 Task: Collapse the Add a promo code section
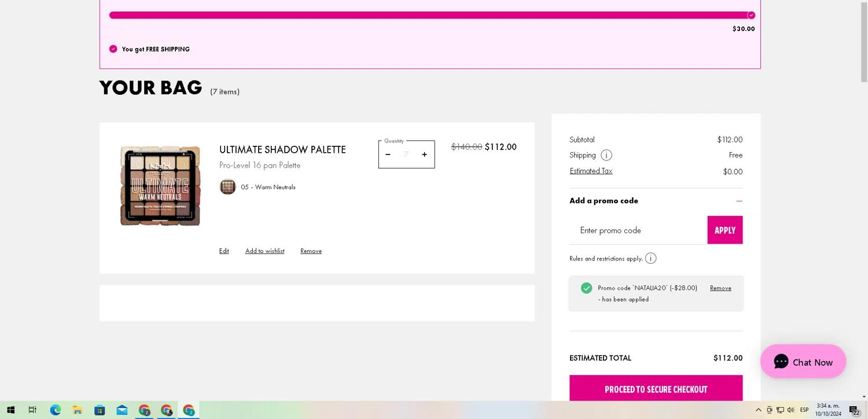739,201
